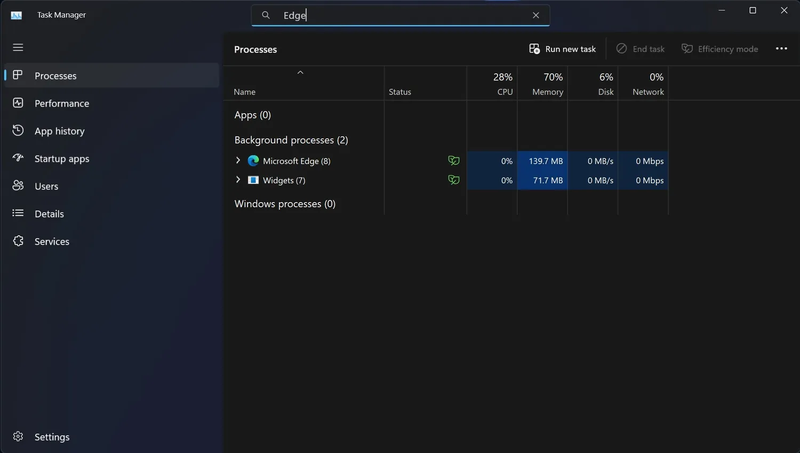Click the Run new task icon

(x=534, y=48)
